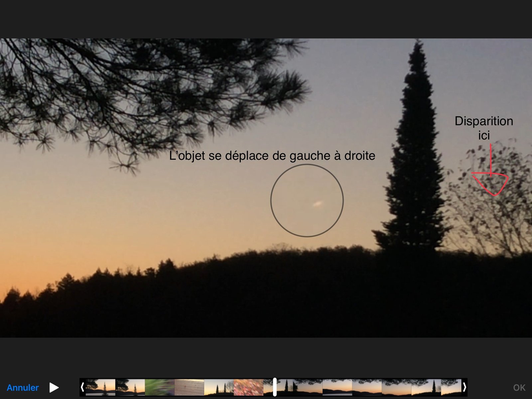Click the white playhead on the filmstrip
This screenshot has width=532, height=399.
click(275, 387)
